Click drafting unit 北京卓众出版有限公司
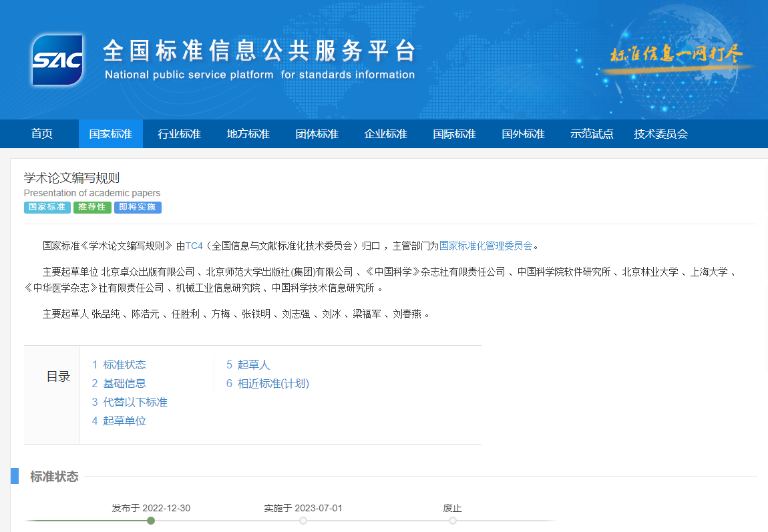The width and height of the screenshot is (768, 532). point(148,272)
